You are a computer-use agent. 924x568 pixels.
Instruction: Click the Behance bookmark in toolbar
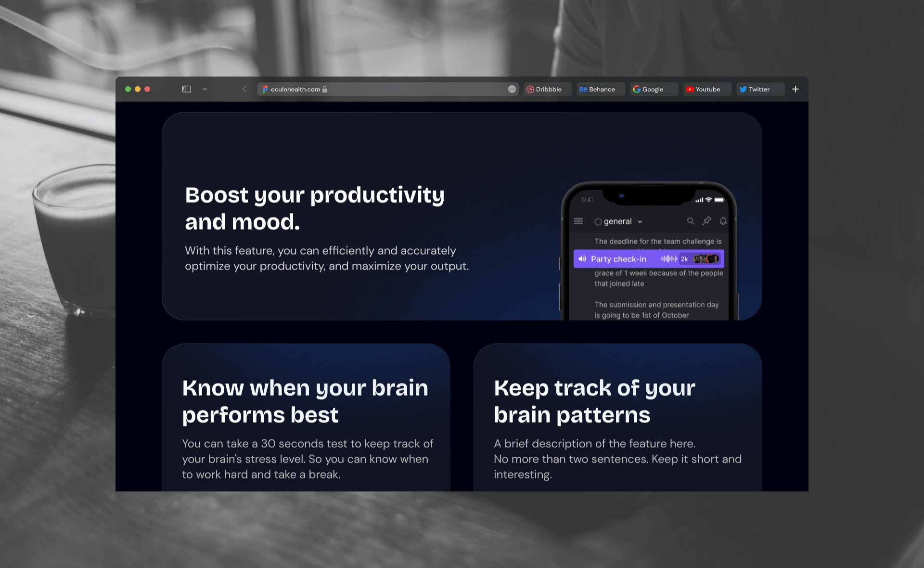coord(598,89)
